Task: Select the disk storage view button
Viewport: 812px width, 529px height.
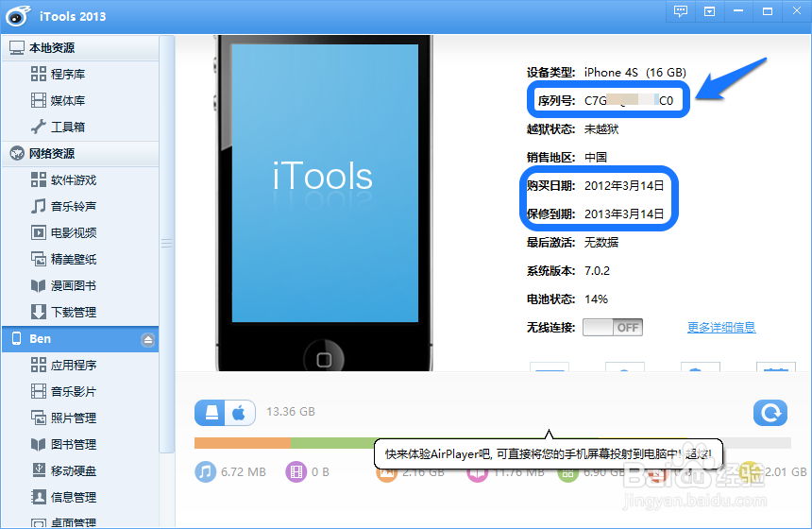Action: tap(211, 413)
